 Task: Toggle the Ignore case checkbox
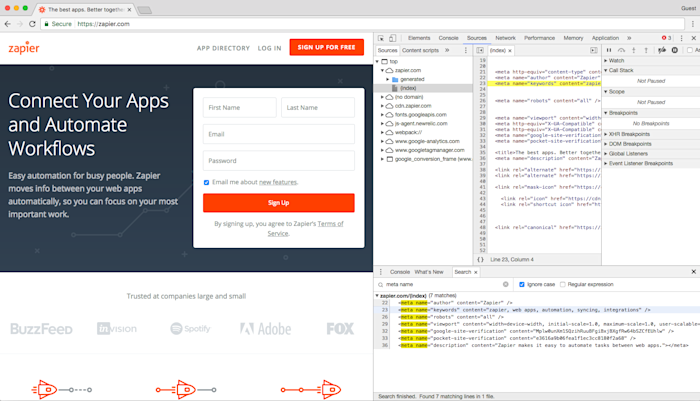pos(521,284)
